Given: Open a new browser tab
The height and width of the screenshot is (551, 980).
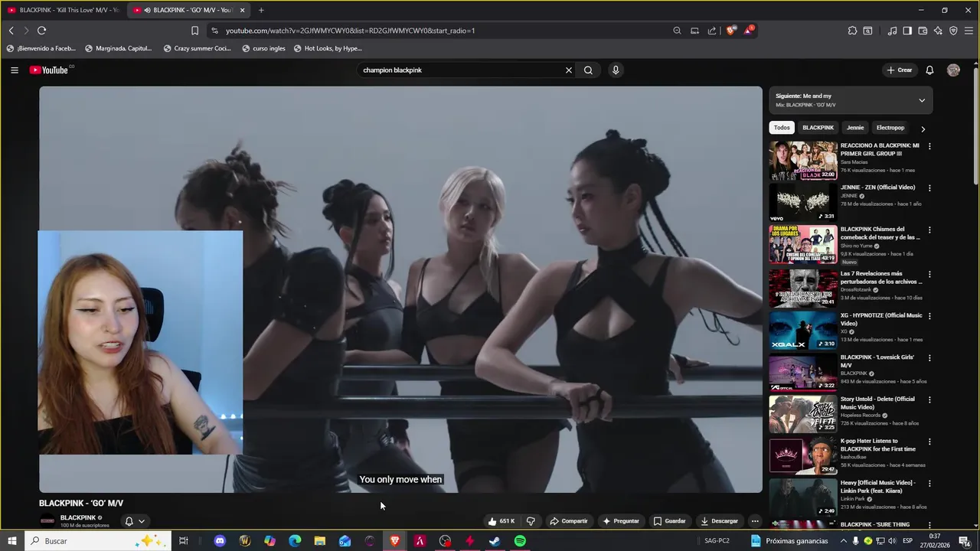Looking at the screenshot, I should (x=261, y=10).
